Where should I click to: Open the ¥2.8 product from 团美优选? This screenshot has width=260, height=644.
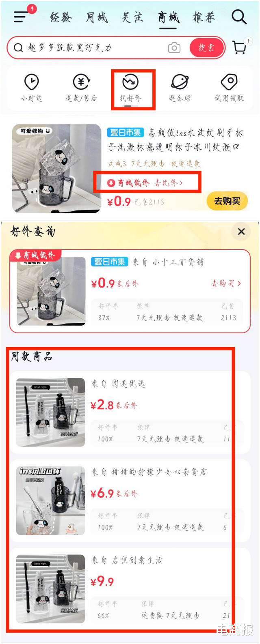[130, 412]
